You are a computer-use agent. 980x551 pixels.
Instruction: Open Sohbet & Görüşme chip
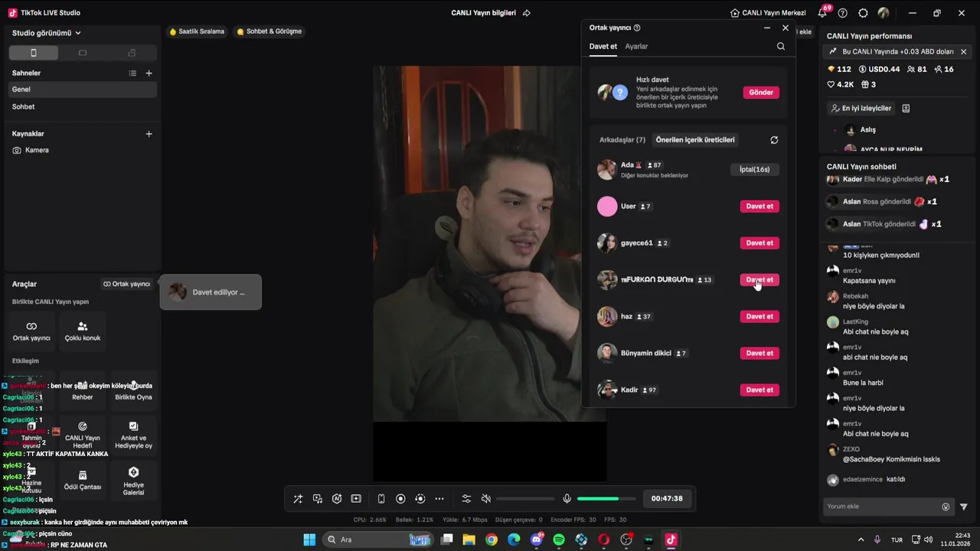click(x=269, y=31)
